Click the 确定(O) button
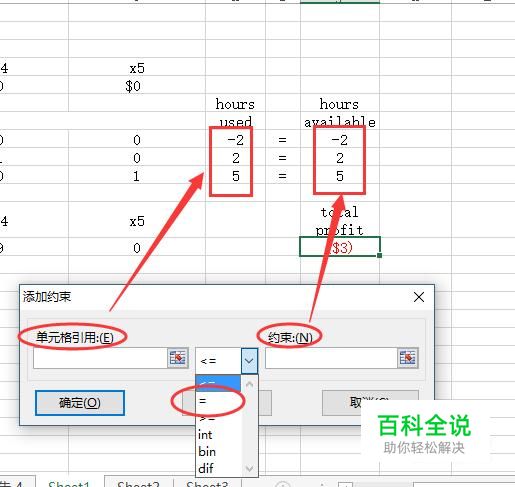The image size is (515, 487). pos(80,403)
